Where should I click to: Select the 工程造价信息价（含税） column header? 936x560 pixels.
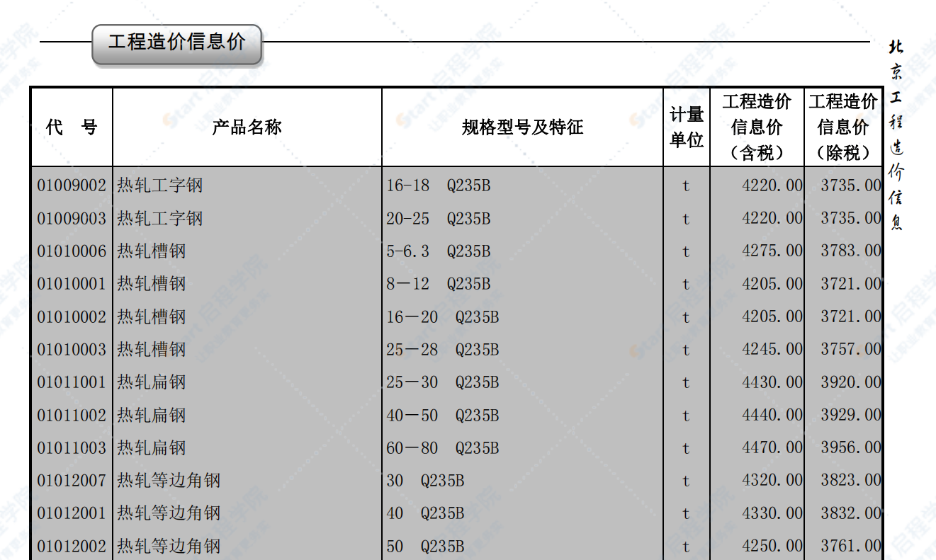(x=757, y=127)
